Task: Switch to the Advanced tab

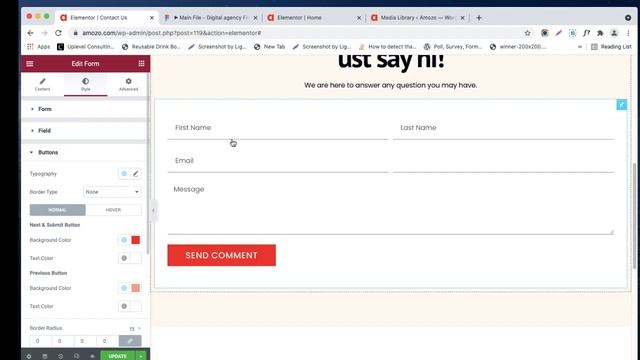Action: (x=129, y=84)
